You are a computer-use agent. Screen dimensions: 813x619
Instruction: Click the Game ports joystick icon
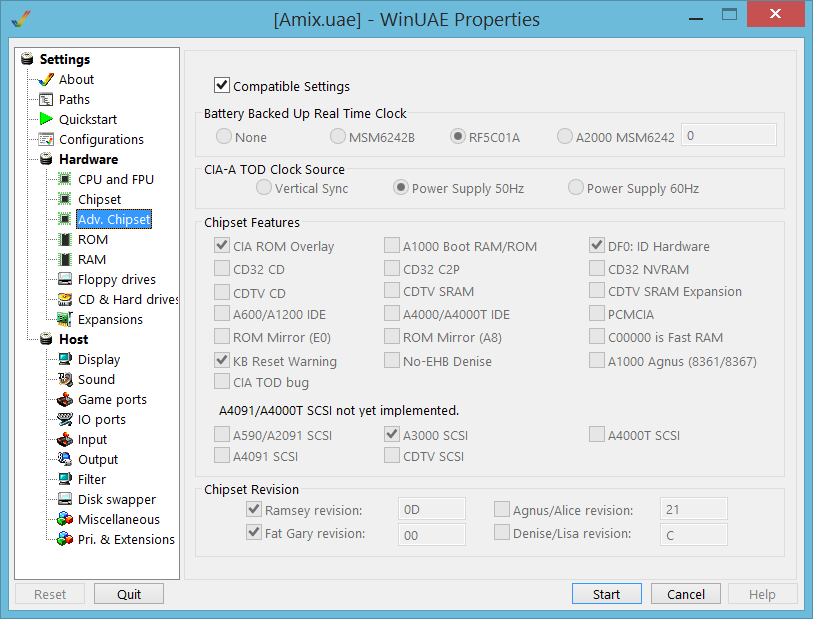coord(65,400)
